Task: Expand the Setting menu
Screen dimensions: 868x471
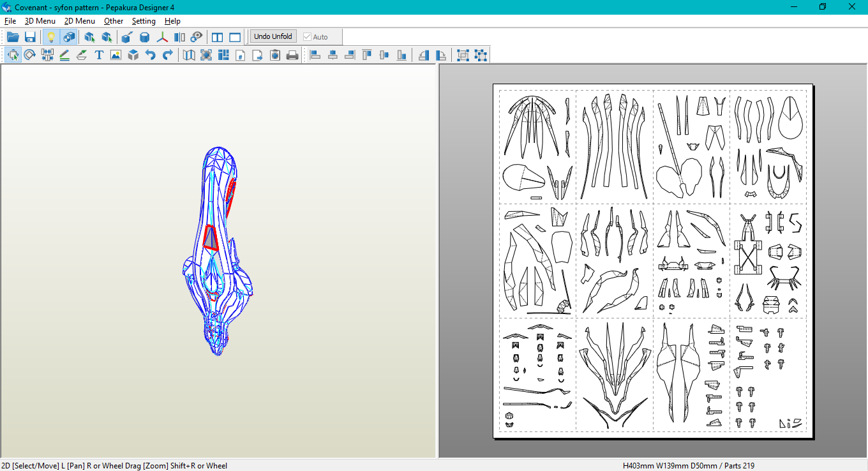Action: (x=144, y=21)
